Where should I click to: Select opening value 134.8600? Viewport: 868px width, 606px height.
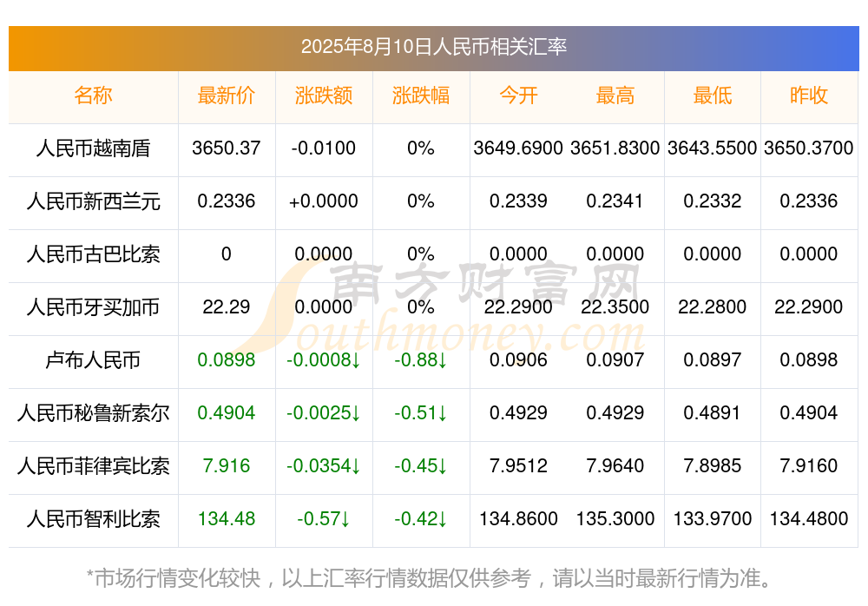[x=518, y=519]
